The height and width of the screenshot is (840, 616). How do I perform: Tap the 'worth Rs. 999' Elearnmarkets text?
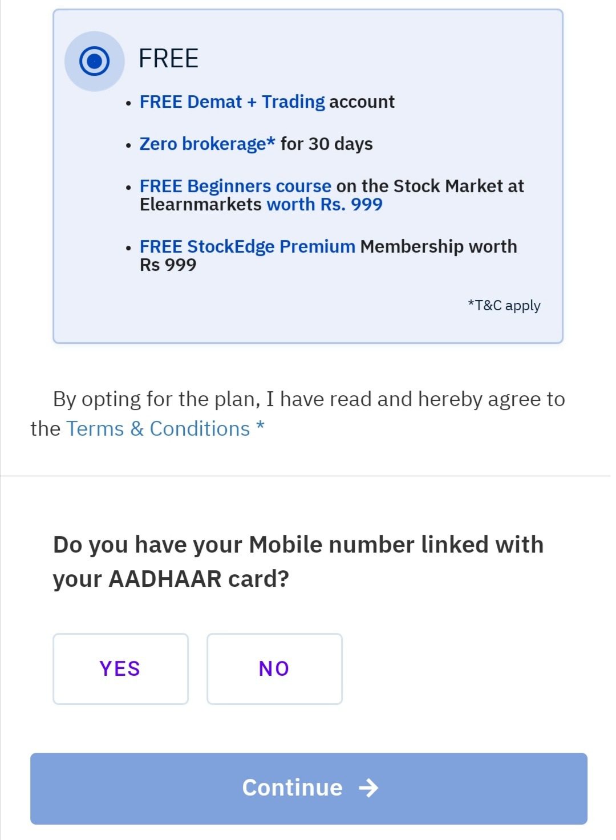[x=325, y=205]
